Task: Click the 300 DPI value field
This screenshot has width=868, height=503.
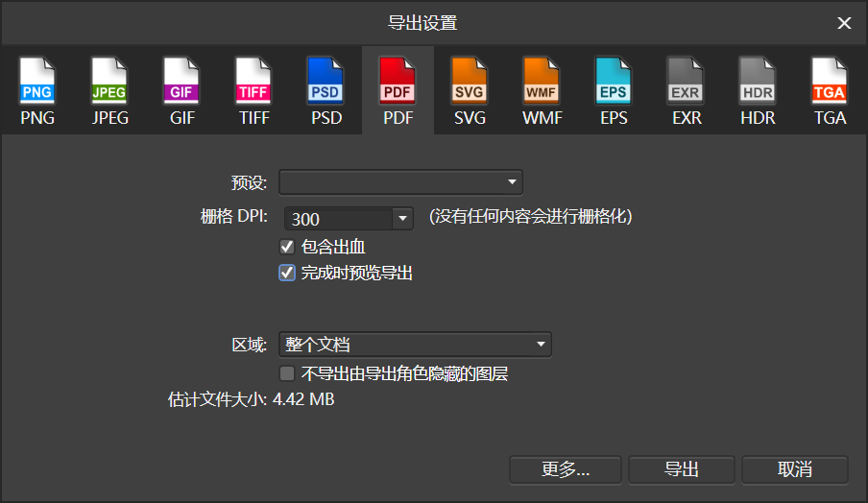Action: pyautogui.click(x=339, y=219)
